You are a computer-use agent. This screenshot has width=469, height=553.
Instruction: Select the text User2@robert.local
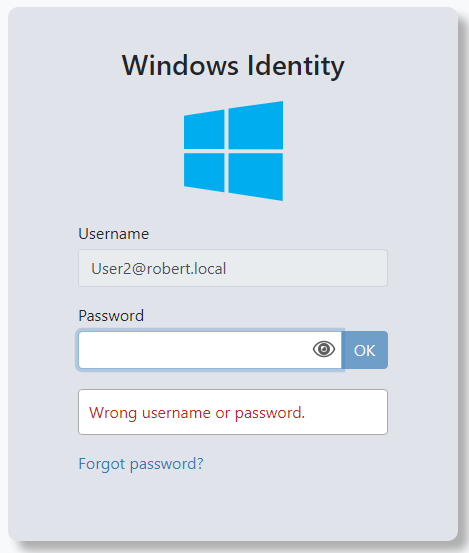(x=158, y=269)
